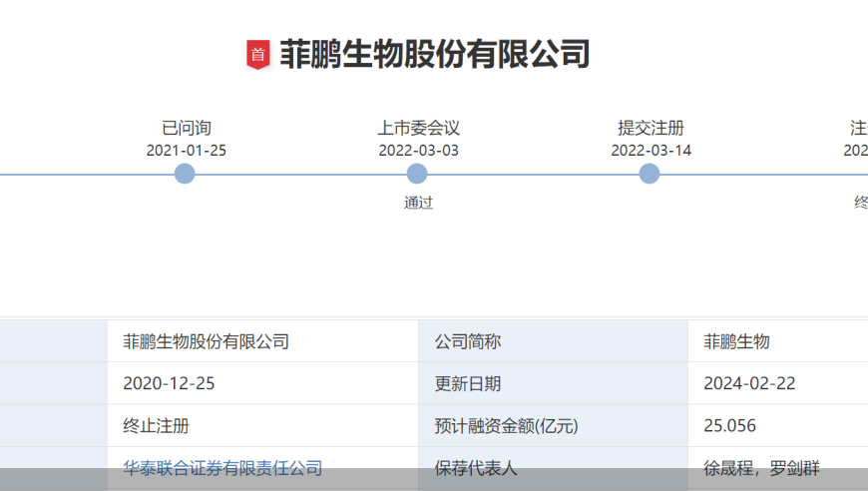Select the 提交注册 timeline node dot
The width and height of the screenshot is (868, 491).
(x=650, y=174)
